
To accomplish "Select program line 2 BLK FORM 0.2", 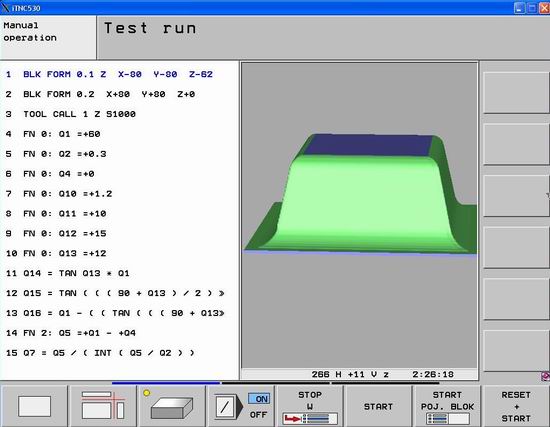I will point(100,94).
